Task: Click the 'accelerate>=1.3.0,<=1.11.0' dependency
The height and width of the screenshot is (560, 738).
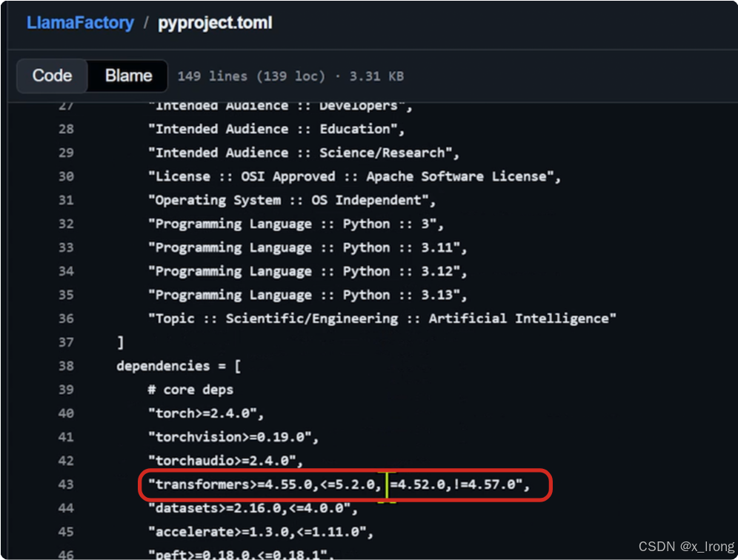Action: click(261, 532)
